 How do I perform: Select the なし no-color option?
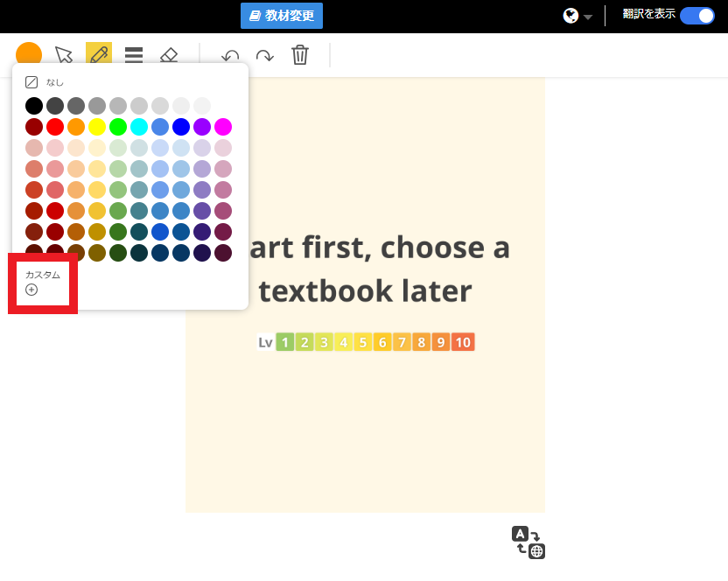(44, 82)
